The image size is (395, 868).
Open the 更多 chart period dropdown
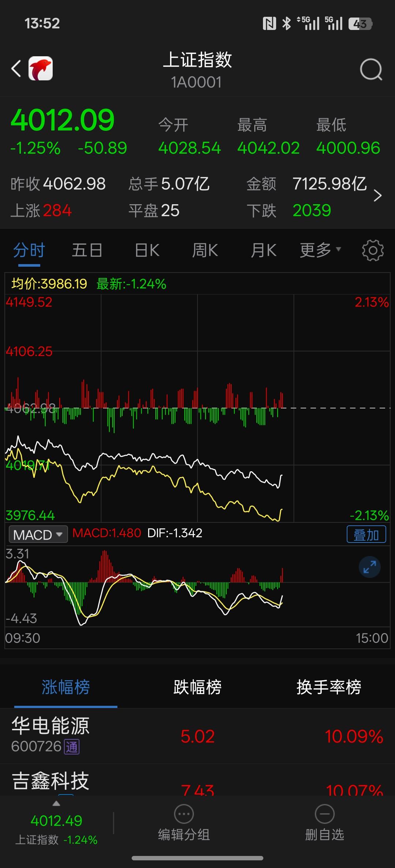click(320, 250)
